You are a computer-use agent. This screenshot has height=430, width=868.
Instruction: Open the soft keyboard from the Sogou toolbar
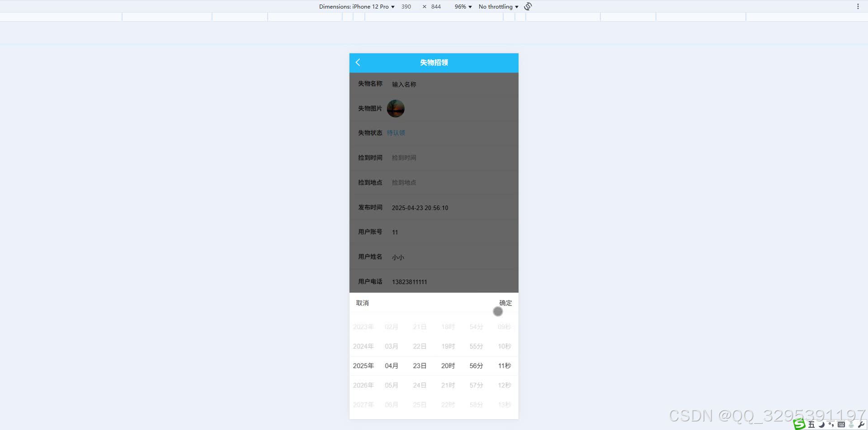pos(841,425)
